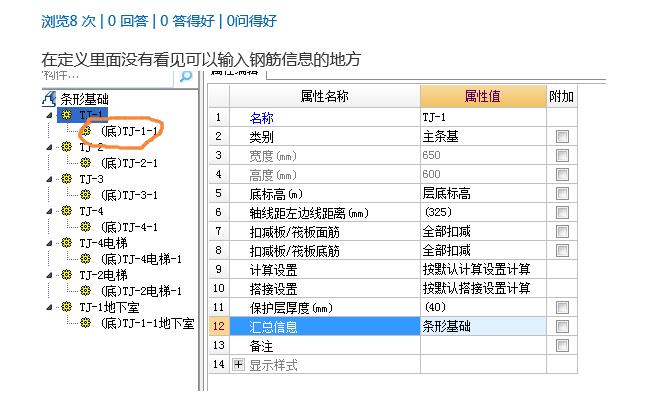Select the 条形基础 root label
Image resolution: width=662 pixels, height=398 pixels.
(x=84, y=99)
